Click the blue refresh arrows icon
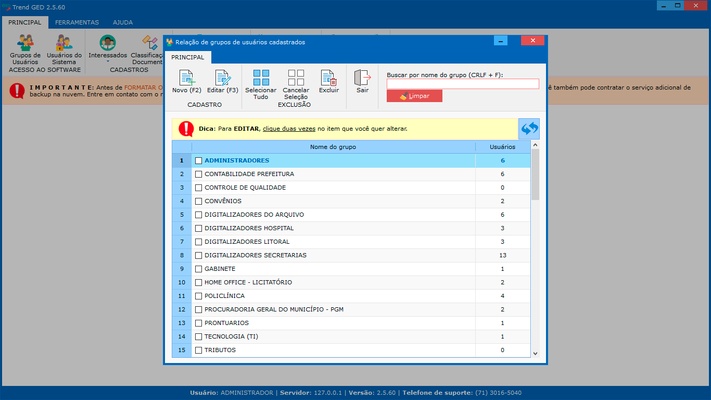This screenshot has width=711, height=400. click(x=529, y=129)
